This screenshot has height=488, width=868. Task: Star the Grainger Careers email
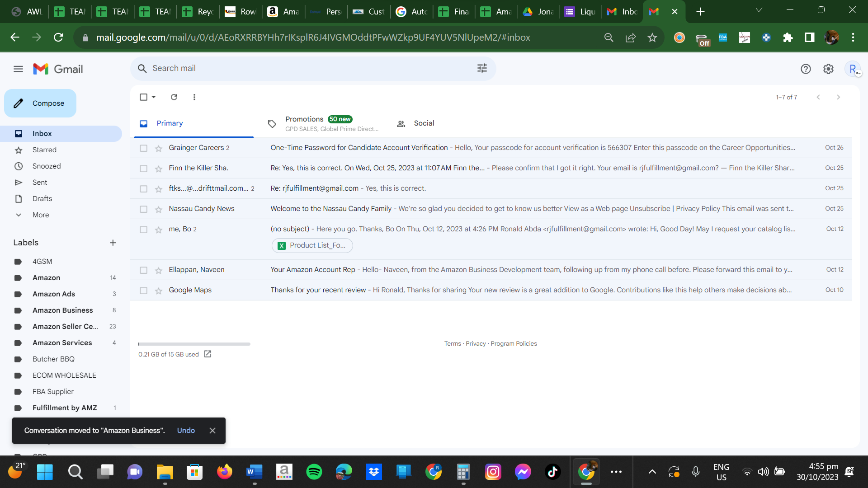[159, 148]
